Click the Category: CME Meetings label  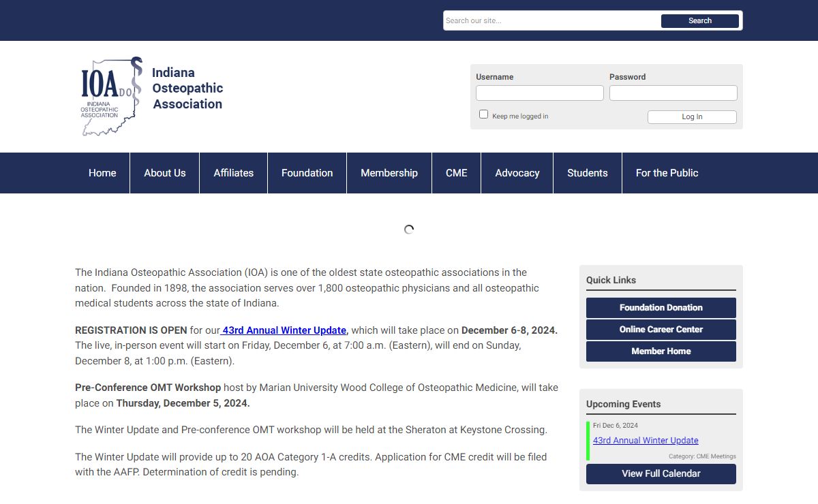click(702, 456)
